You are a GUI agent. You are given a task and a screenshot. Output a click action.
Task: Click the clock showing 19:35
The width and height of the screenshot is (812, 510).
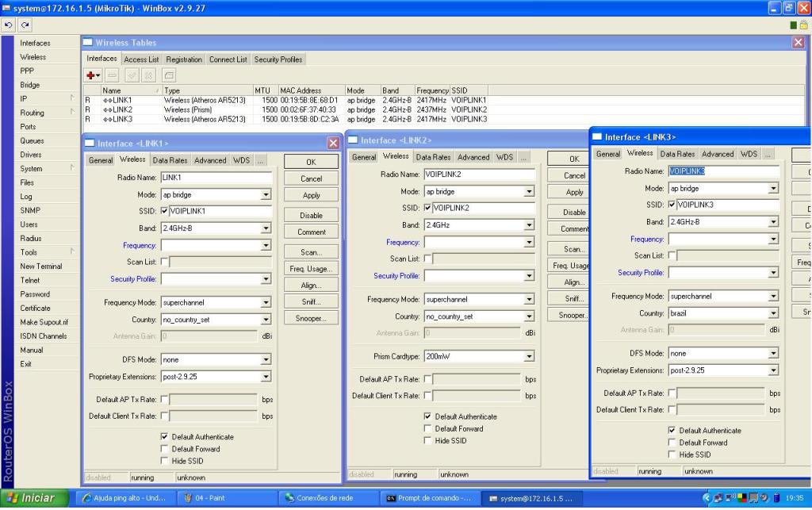795,498
